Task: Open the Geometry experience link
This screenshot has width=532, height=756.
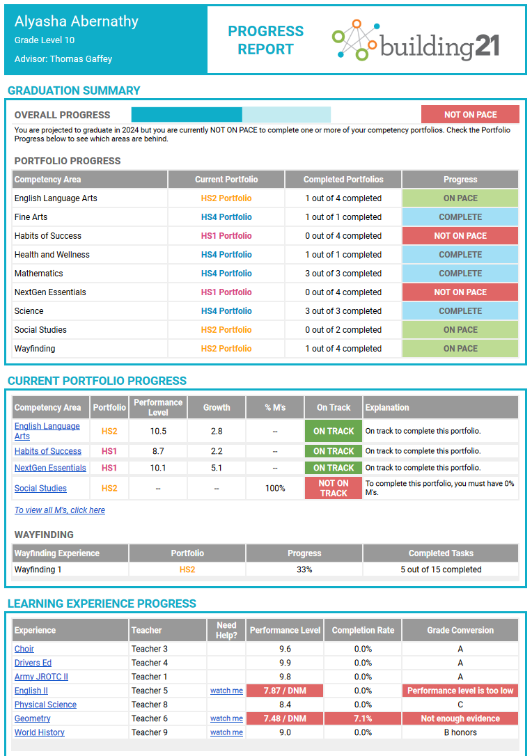Action: click(x=33, y=718)
